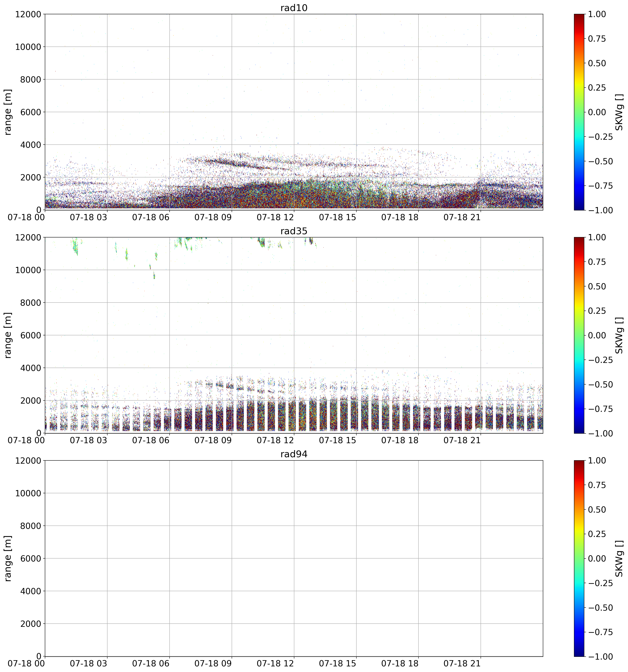Screen dimensions: 628x672
Task: Click "07-18 12" tick under the rad35 plot
Action: [x=275, y=440]
